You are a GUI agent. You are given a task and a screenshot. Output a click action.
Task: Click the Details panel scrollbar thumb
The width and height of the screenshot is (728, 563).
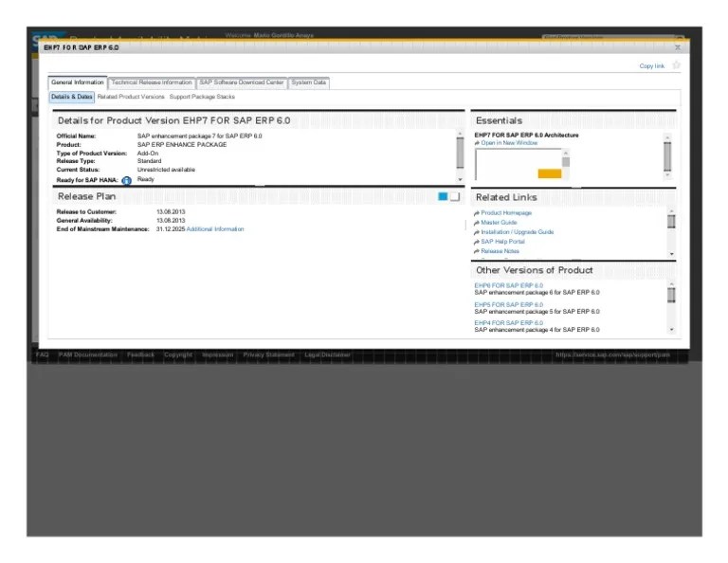(x=460, y=153)
